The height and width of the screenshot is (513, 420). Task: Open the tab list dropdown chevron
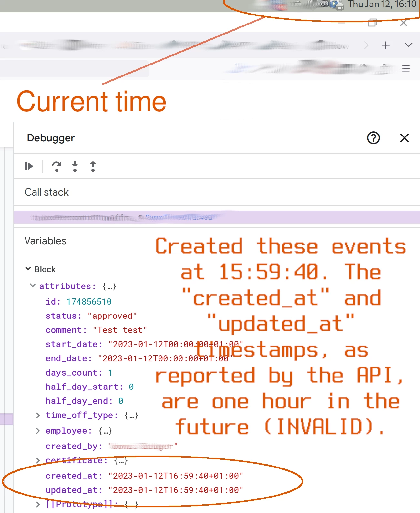point(409,45)
